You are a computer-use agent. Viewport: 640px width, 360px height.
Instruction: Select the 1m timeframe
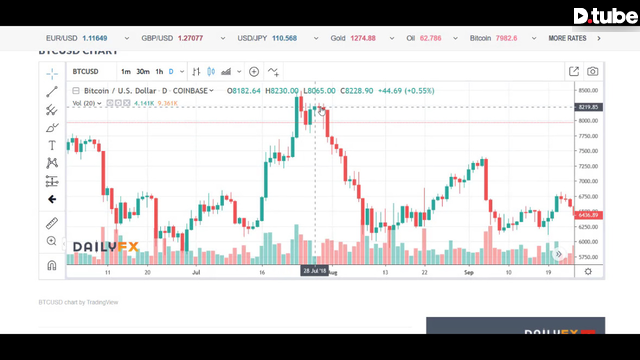(126, 72)
